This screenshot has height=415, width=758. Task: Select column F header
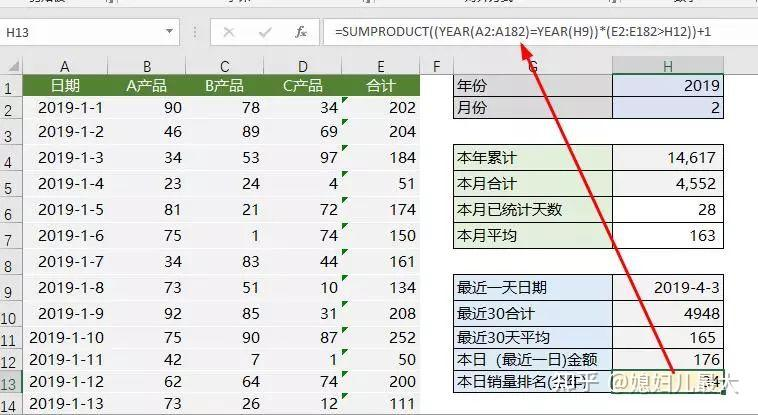tap(437, 66)
